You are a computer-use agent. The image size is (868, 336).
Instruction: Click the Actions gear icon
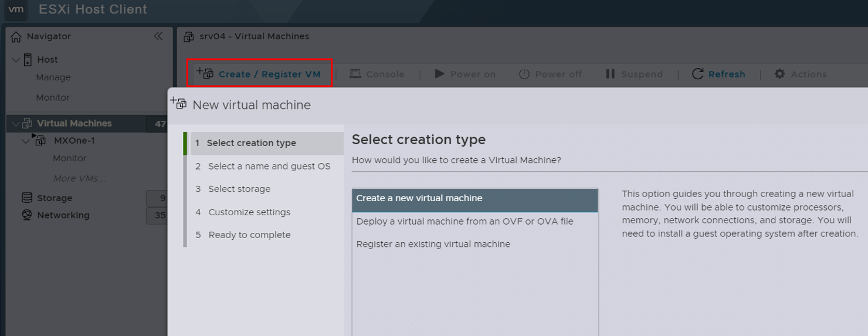coord(779,74)
